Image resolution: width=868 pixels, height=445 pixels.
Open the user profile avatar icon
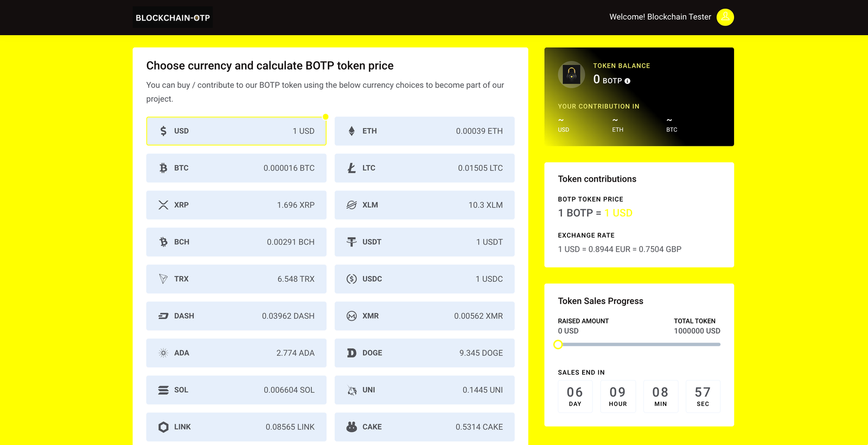[x=725, y=17]
